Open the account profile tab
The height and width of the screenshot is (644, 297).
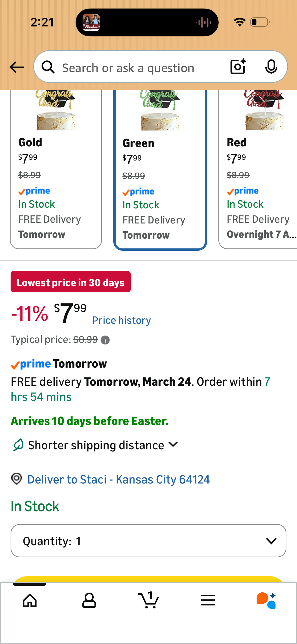[89, 600]
